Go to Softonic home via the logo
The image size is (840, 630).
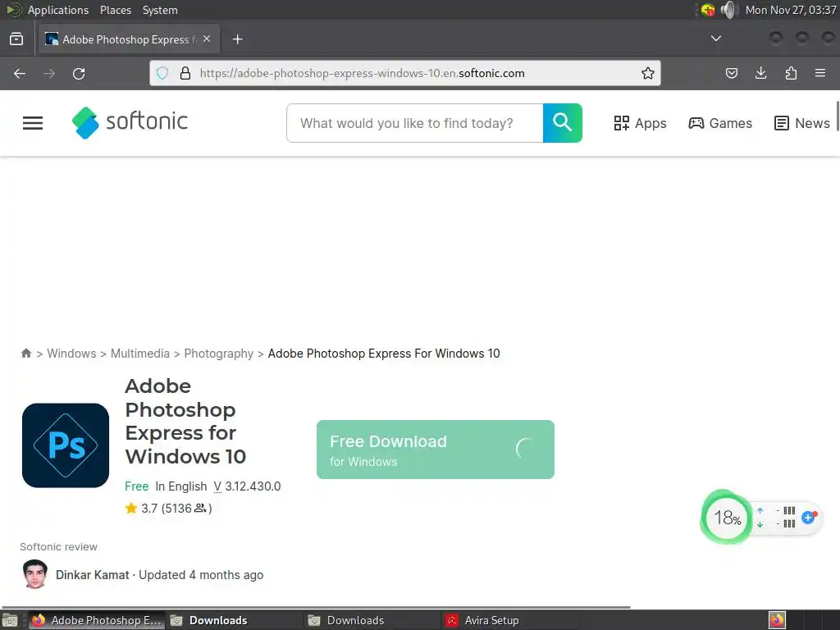pyautogui.click(x=130, y=123)
